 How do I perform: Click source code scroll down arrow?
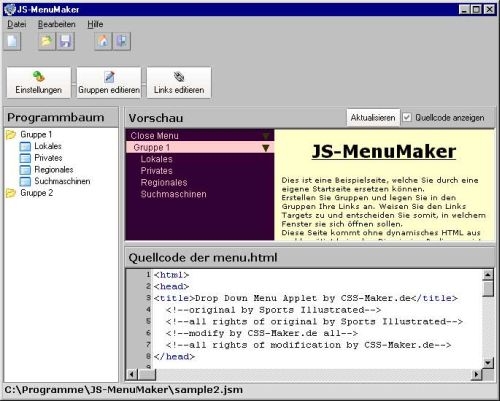488,362
